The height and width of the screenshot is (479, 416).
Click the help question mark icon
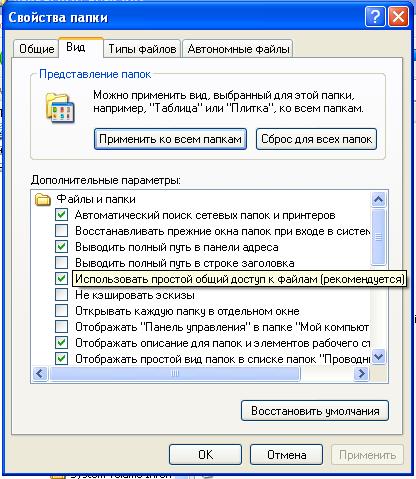375,17
